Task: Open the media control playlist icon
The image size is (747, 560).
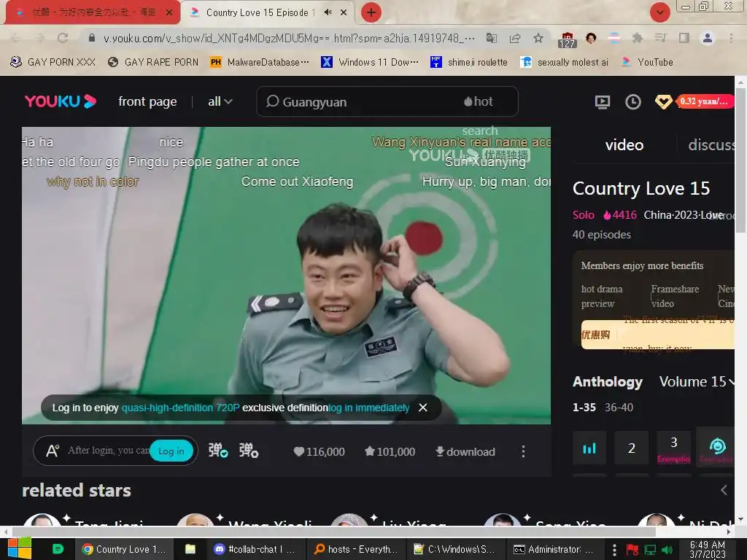Action: (x=660, y=38)
